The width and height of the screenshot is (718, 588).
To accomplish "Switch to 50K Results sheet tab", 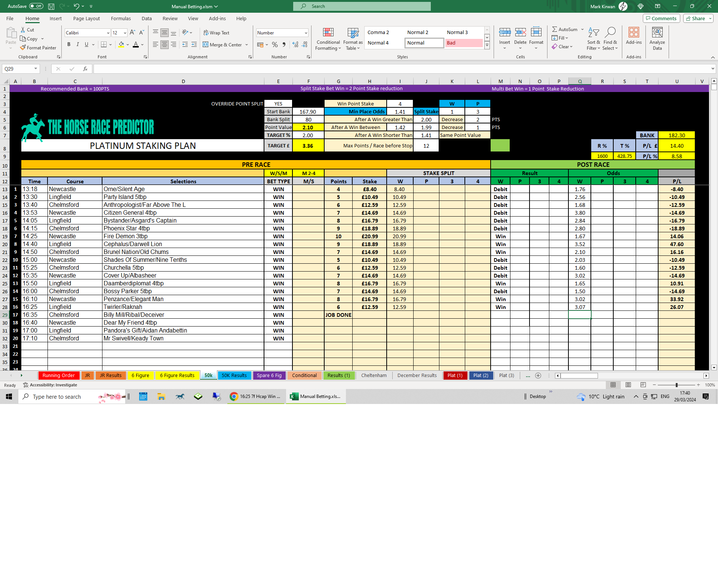I will pos(234,376).
